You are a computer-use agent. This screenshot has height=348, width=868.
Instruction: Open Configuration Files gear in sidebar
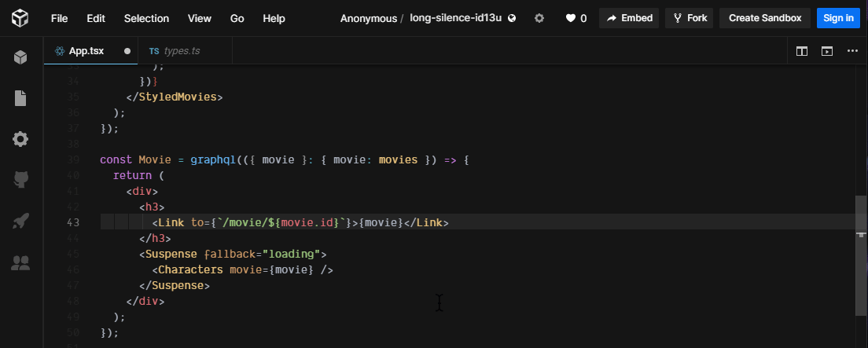[20, 139]
